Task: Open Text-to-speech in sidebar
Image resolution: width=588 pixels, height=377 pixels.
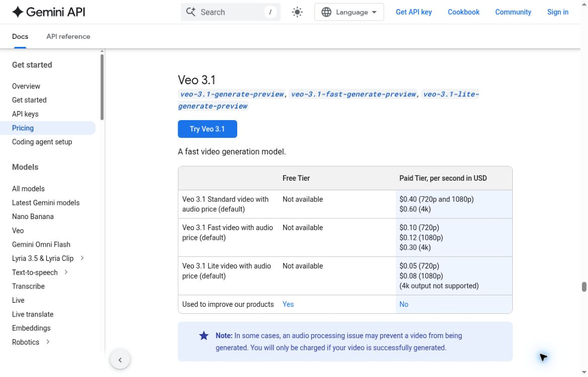Action: click(35, 273)
